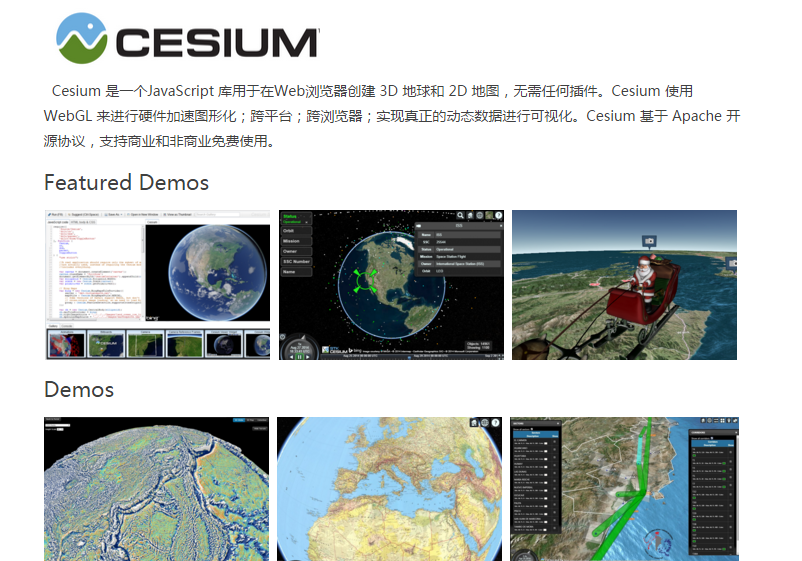802x561 pixels.
Task: Open the Santa sleigh demo thumbnail
Action: point(625,285)
